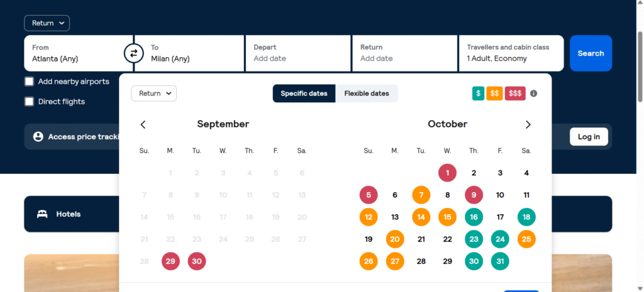Go to previous month with left arrow
Screen dimensions: 644x292
(x=143, y=124)
